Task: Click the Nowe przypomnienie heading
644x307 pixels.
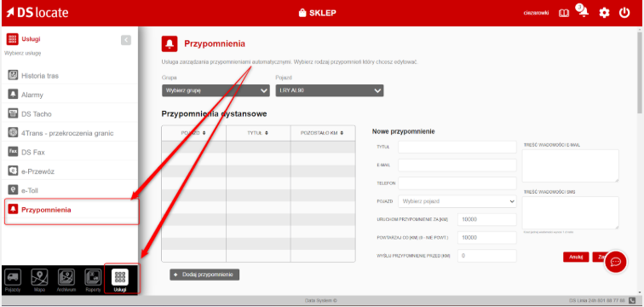Action: tap(403, 131)
